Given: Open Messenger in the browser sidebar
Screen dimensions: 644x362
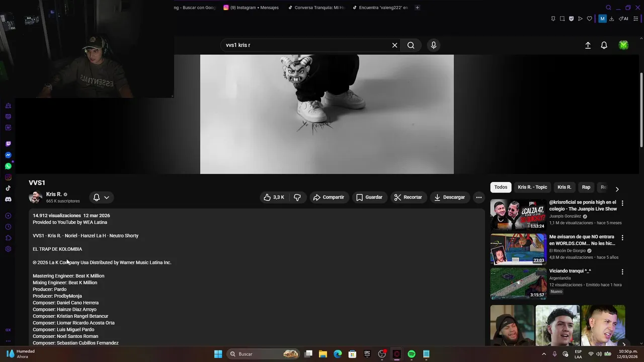Looking at the screenshot, I should [x=8, y=155].
